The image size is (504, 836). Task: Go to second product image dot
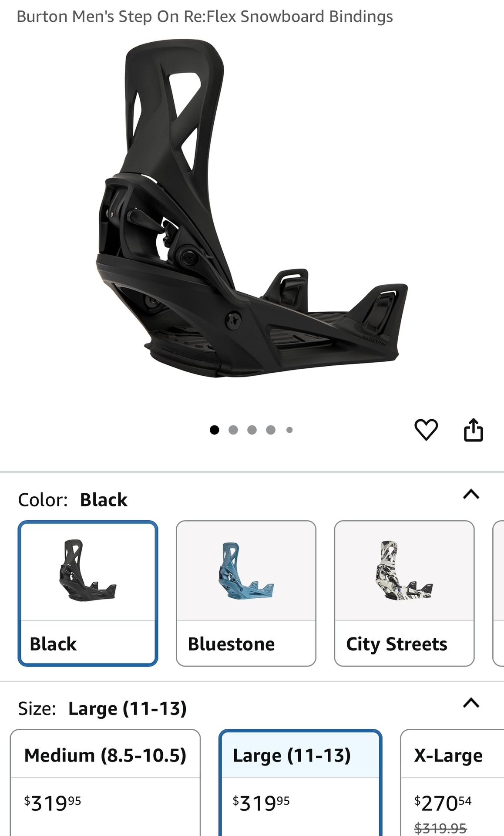coord(233,430)
